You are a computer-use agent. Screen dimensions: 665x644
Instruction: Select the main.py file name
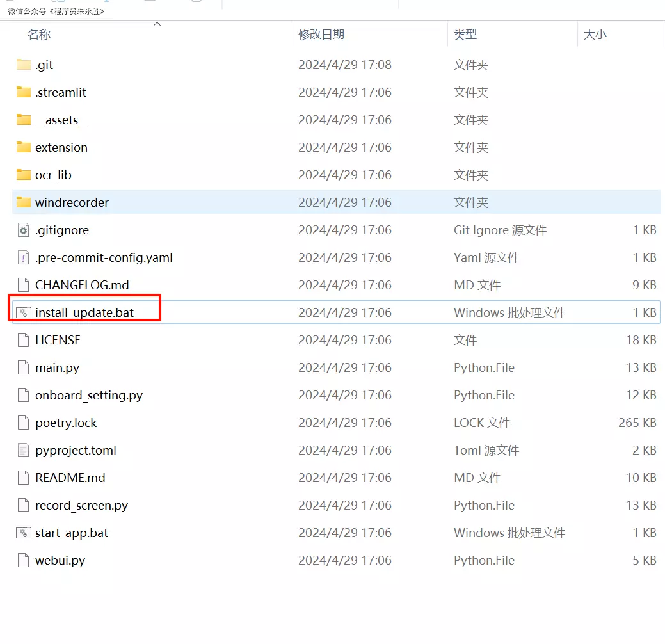[58, 367]
